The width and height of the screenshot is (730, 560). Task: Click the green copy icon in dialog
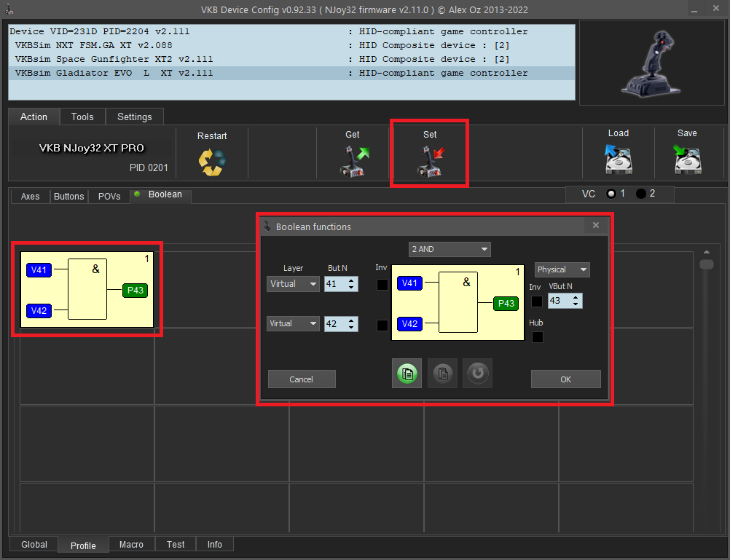(x=407, y=374)
